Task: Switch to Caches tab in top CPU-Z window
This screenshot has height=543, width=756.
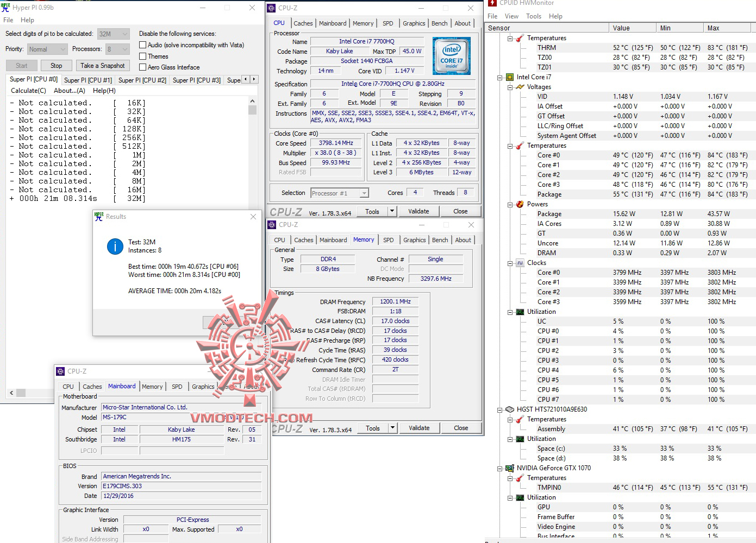Action: point(303,23)
